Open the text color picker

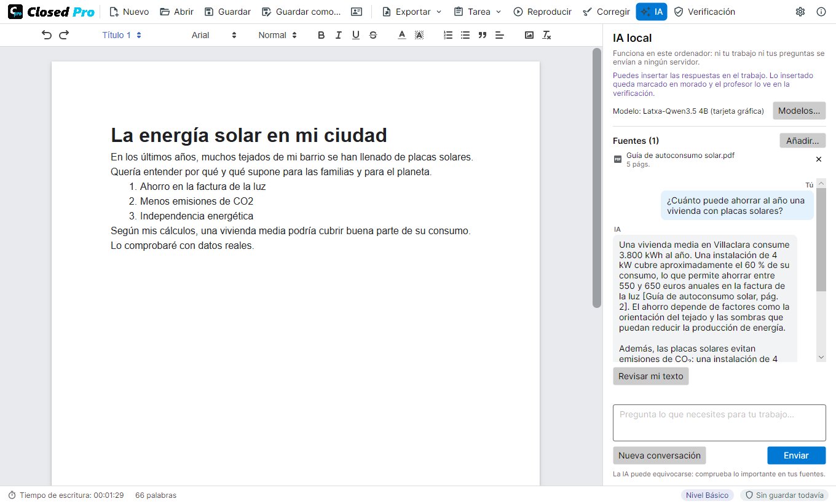[402, 35]
